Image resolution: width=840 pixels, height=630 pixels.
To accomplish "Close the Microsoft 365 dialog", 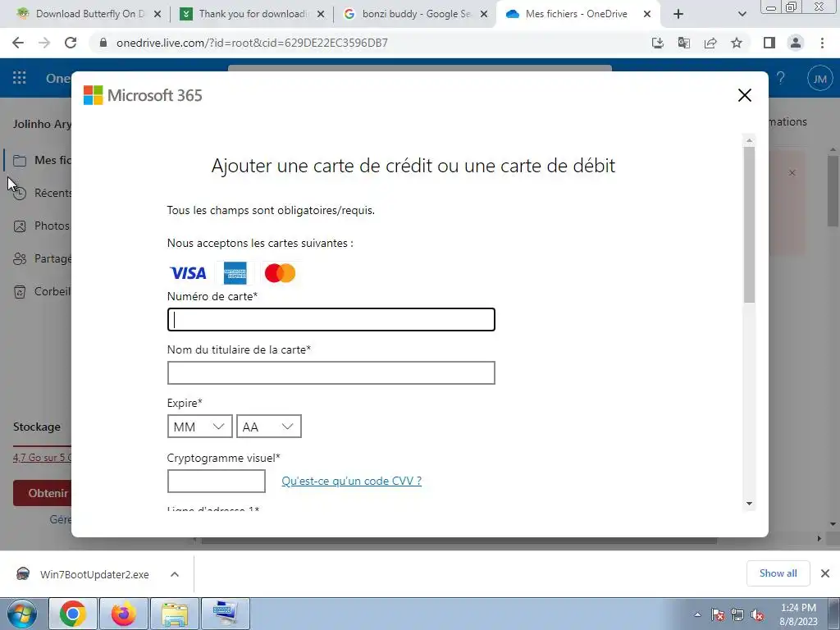I will tap(745, 95).
